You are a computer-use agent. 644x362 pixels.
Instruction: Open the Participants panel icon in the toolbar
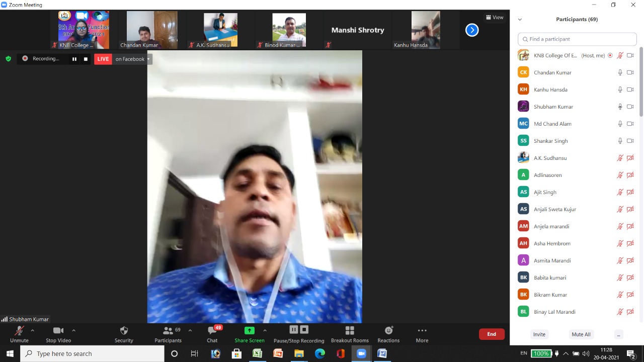(x=168, y=330)
